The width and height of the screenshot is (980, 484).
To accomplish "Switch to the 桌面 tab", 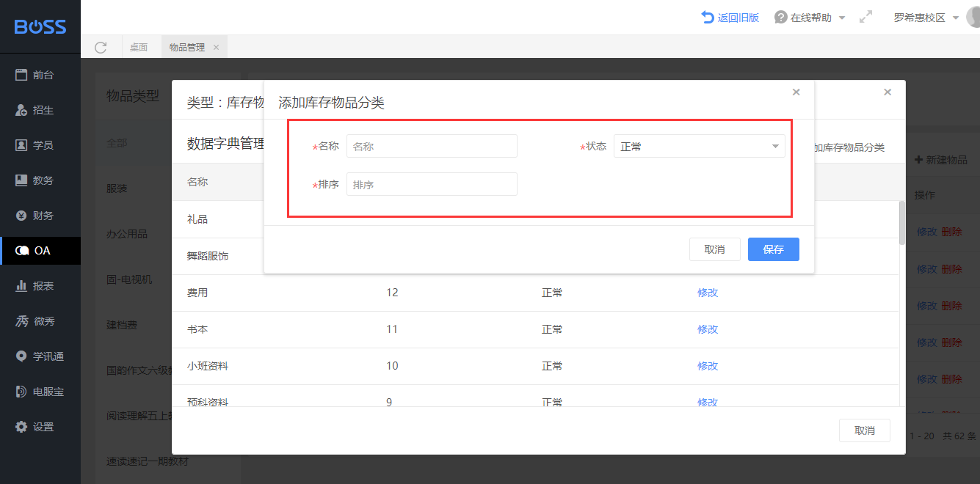I will 139,47.
